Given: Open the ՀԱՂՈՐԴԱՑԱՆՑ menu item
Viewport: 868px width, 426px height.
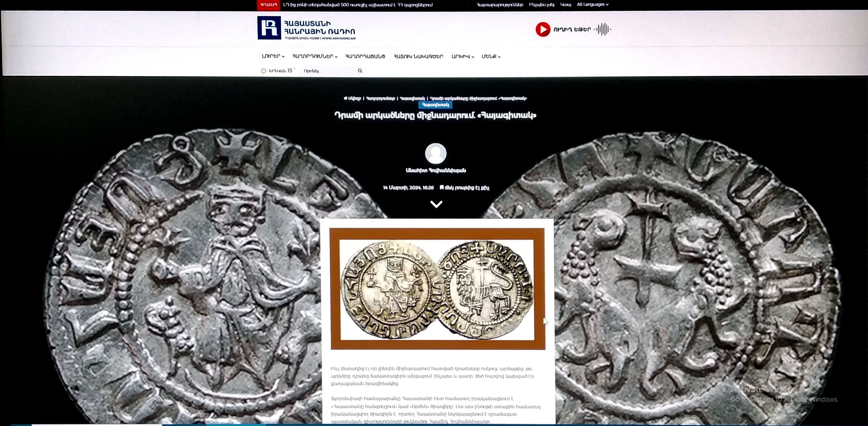Looking at the screenshot, I should tap(365, 56).
